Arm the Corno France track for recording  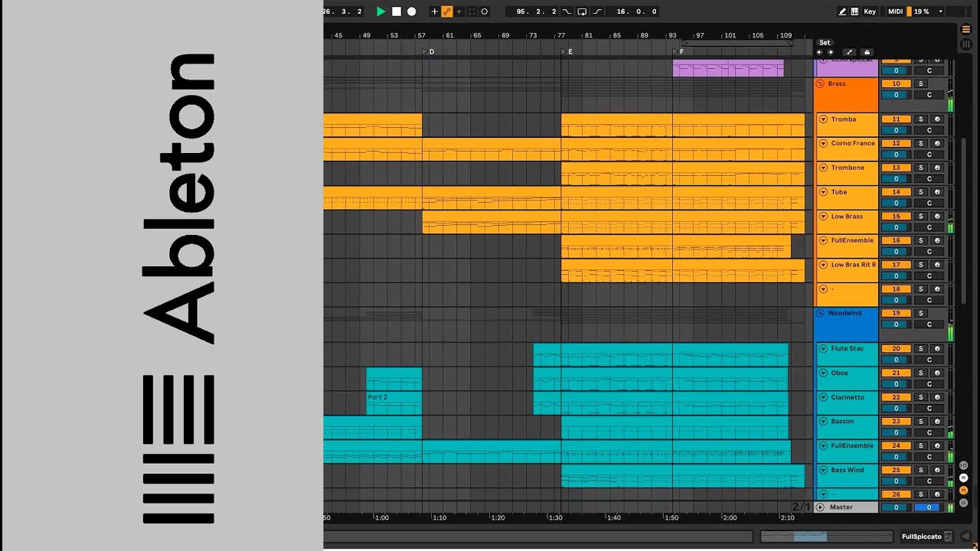[x=937, y=143]
